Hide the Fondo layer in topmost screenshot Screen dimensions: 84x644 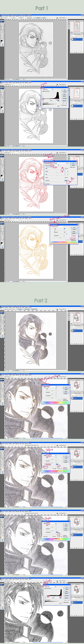click(x=71, y=39)
